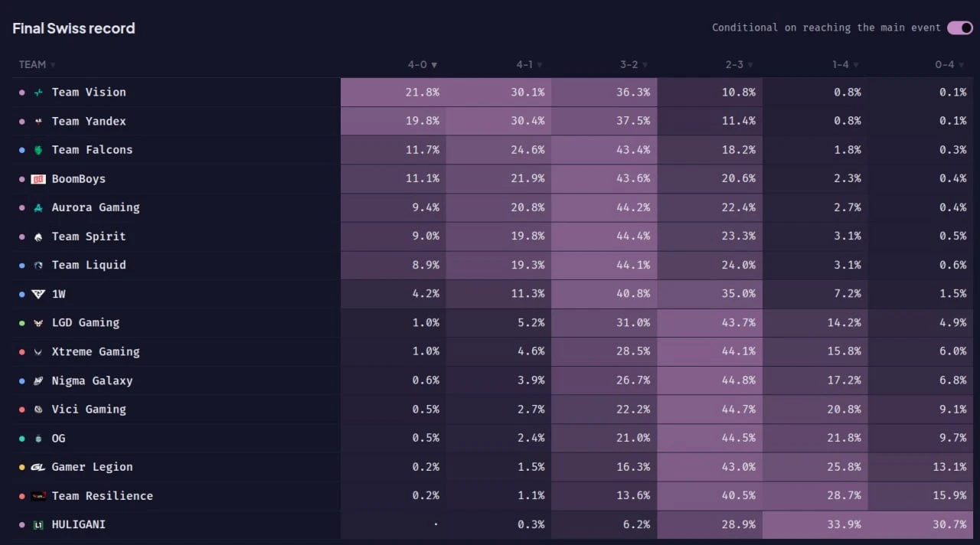Open the Team Liquid row name

tap(89, 265)
